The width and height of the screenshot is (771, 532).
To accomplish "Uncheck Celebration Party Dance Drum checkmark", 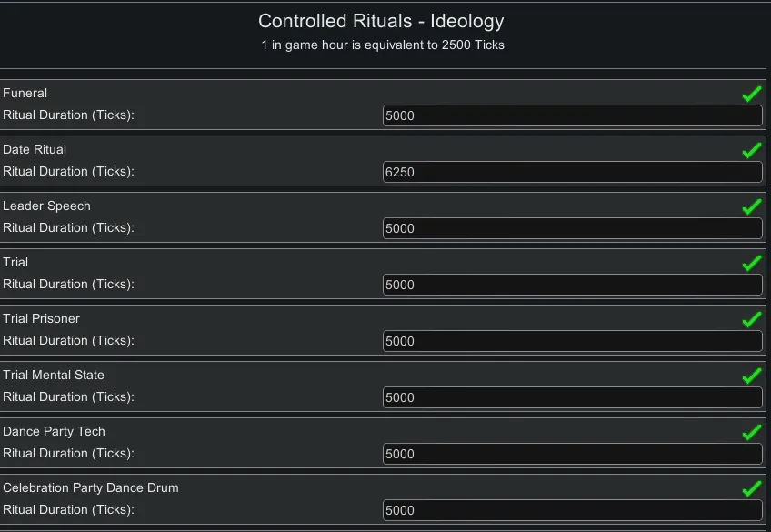I will (x=751, y=488).
